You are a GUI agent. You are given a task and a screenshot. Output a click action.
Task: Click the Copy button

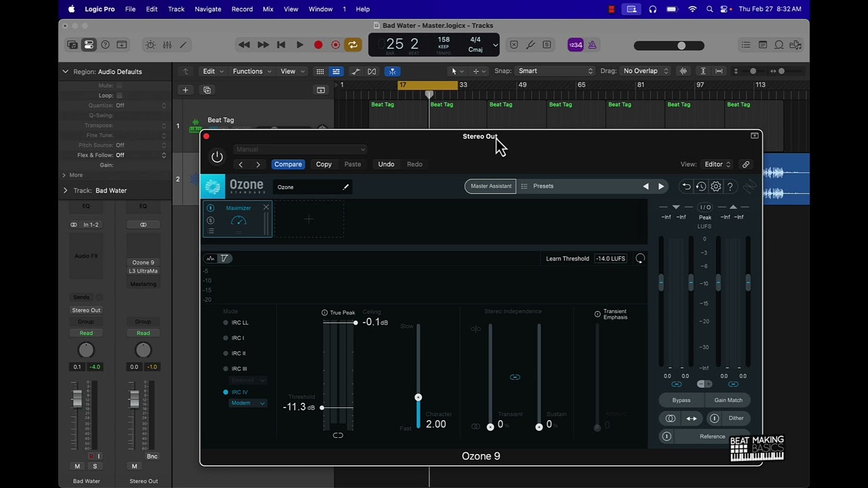tap(324, 164)
